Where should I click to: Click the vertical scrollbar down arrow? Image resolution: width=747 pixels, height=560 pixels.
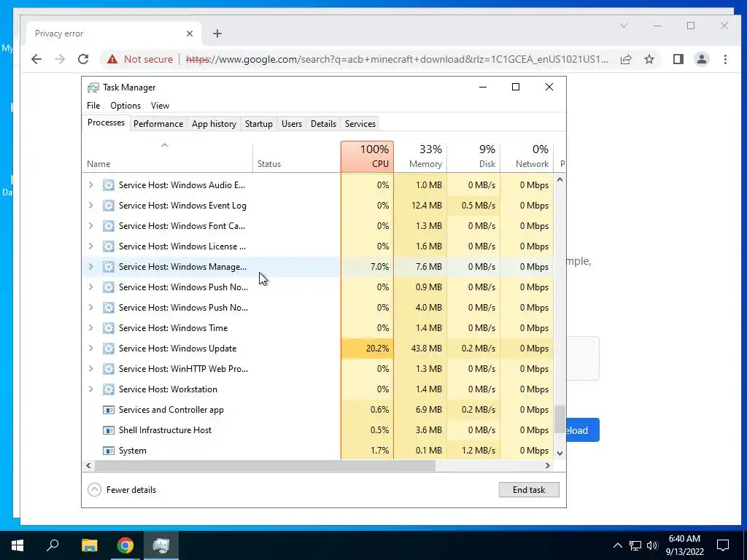pyautogui.click(x=560, y=454)
